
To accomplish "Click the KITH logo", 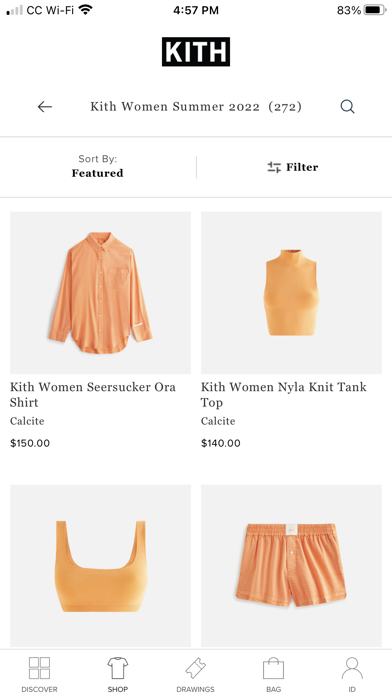I will point(196,52).
